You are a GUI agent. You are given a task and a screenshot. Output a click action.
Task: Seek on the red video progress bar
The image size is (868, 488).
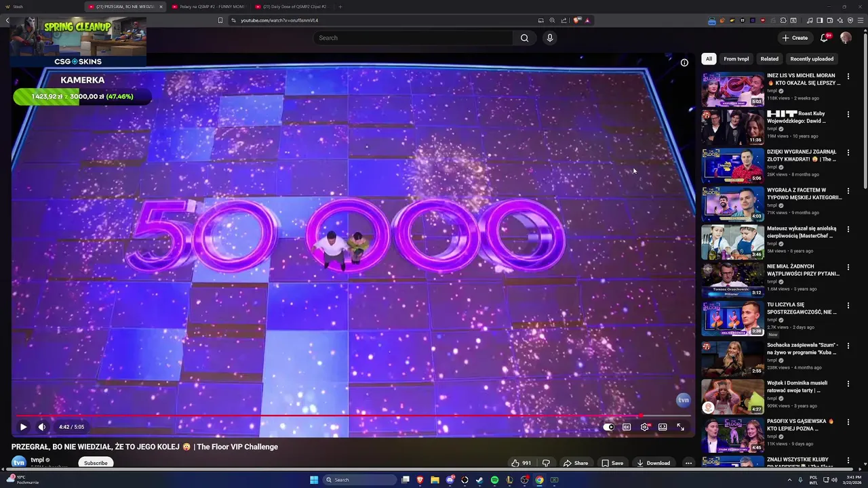click(x=353, y=416)
